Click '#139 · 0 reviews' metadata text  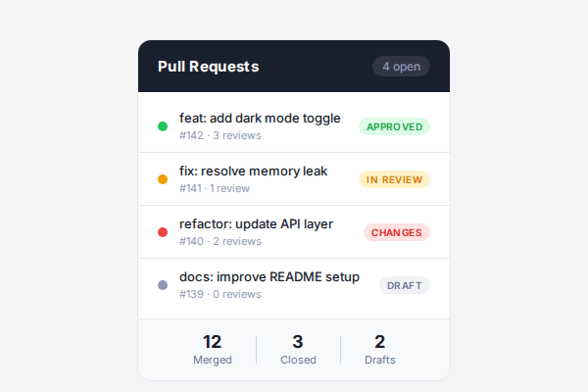[x=220, y=294]
